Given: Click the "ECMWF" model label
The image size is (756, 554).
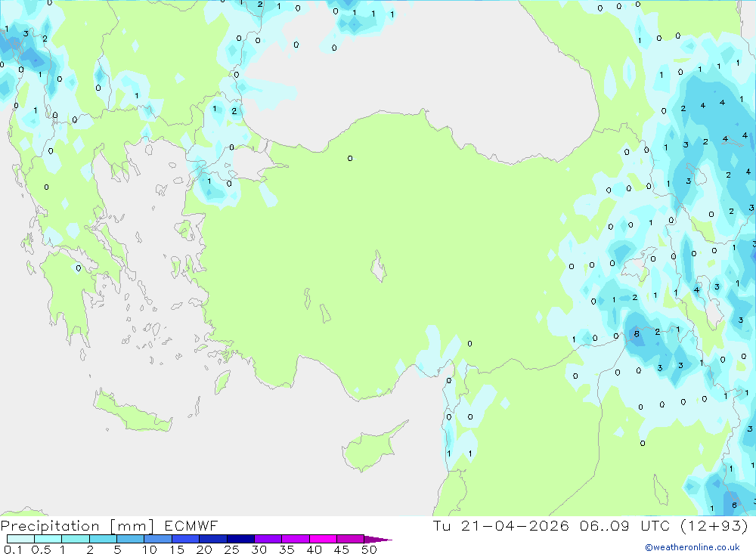Looking at the screenshot, I should pos(191,525).
